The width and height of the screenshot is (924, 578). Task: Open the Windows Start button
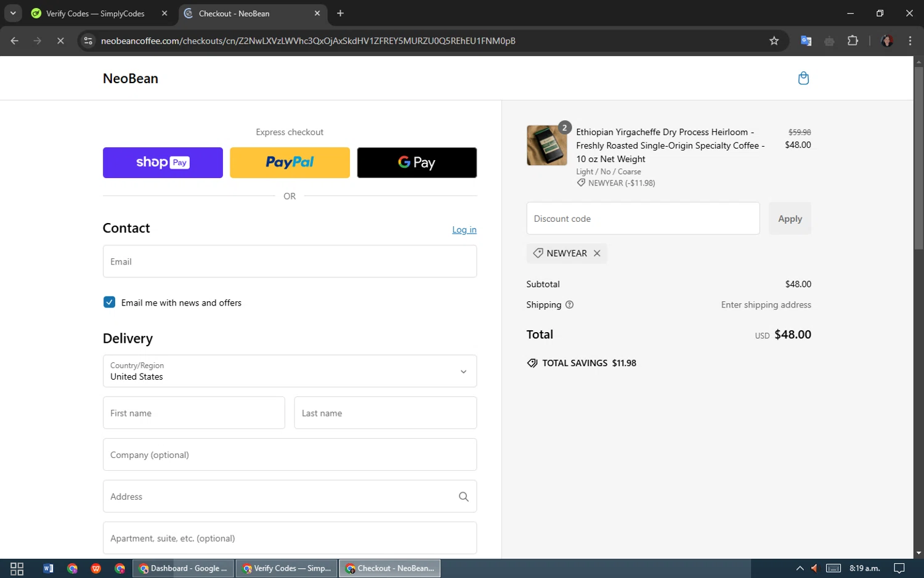point(17,569)
